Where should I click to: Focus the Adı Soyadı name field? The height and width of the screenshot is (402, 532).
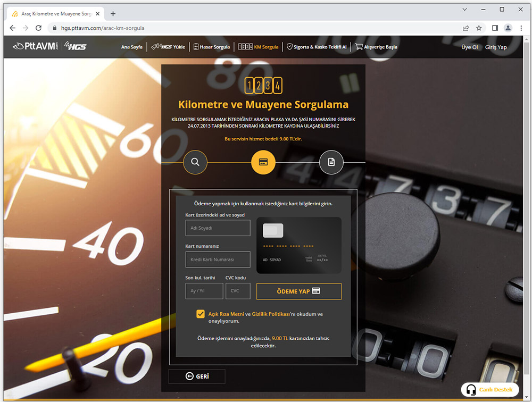(218, 228)
